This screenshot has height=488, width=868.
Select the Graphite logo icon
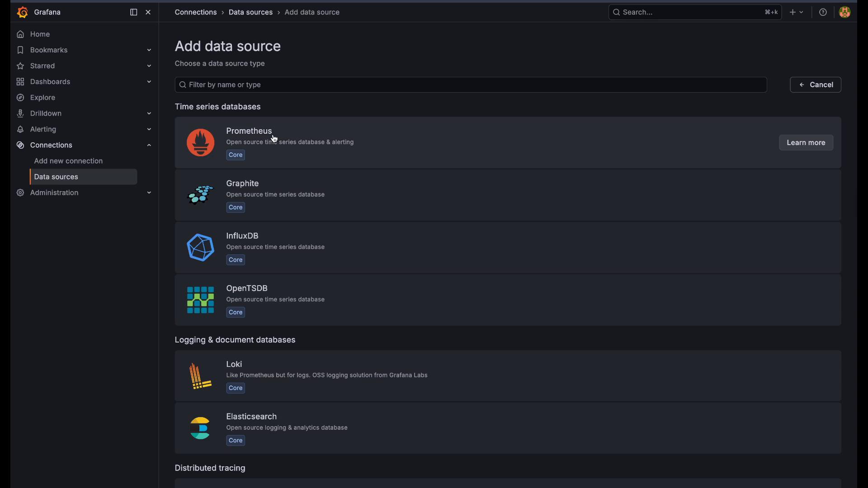(x=201, y=195)
